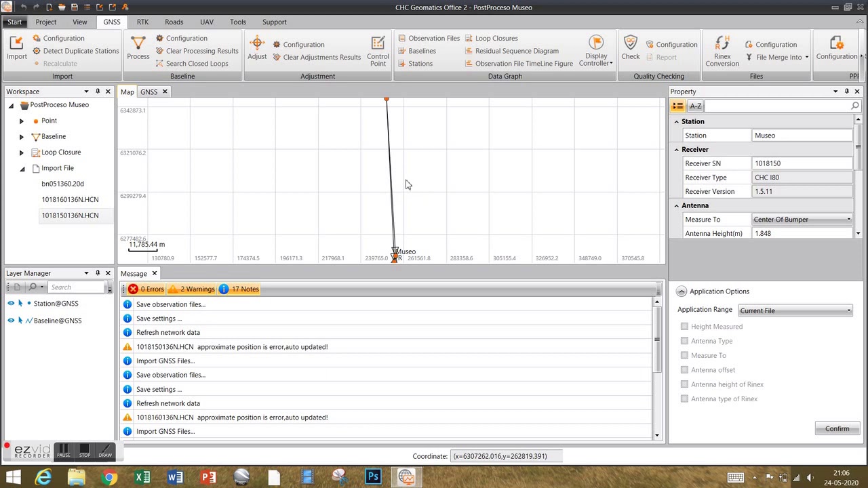The height and width of the screenshot is (488, 868).
Task: Click the Antenna Height value field
Action: 802,233
